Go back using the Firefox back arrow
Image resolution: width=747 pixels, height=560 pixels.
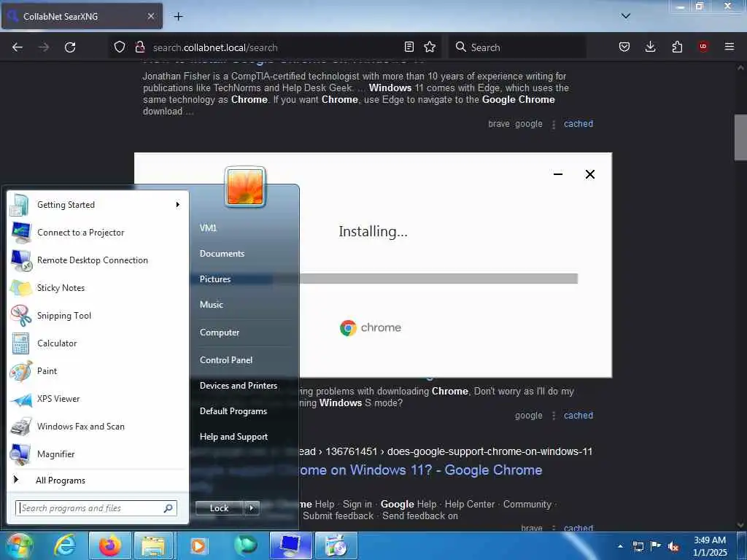pyautogui.click(x=18, y=47)
